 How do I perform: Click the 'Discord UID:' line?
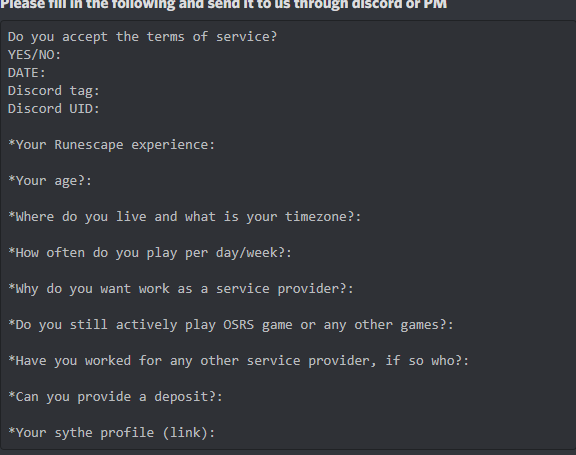(54, 109)
